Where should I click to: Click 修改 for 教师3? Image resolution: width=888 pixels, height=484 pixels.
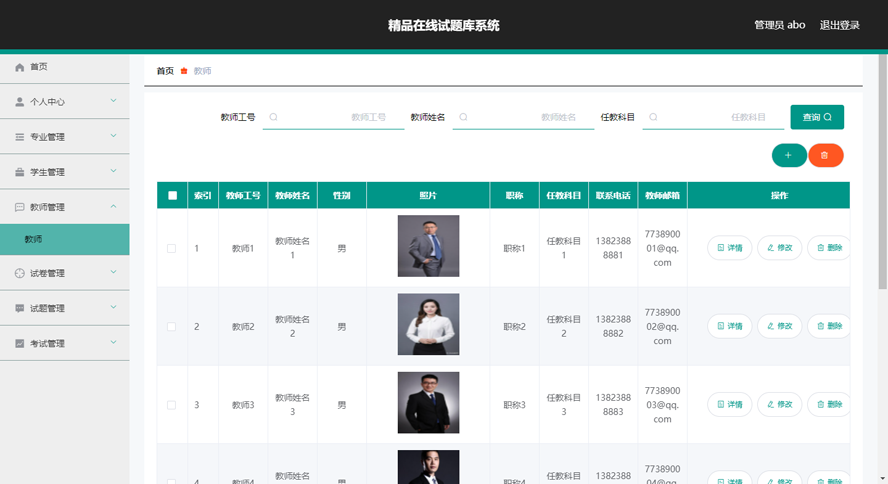(x=779, y=404)
